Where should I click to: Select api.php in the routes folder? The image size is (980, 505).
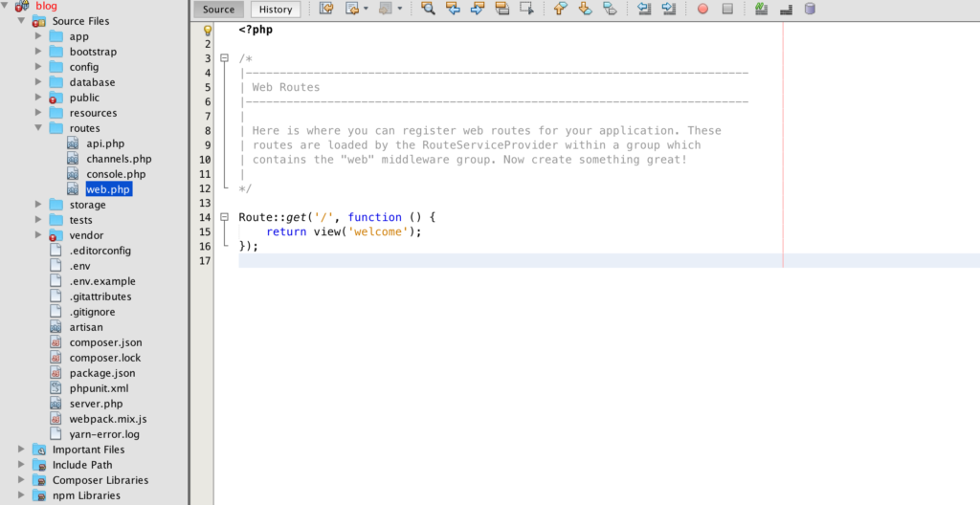click(x=105, y=143)
